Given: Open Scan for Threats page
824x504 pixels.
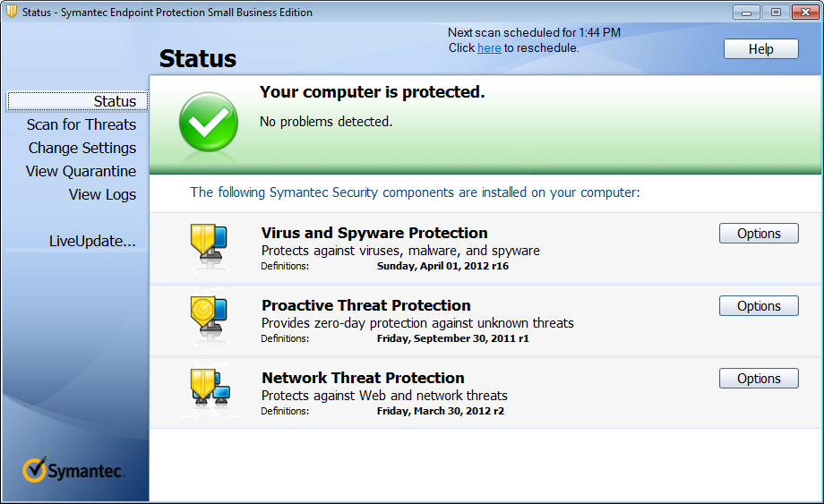Looking at the screenshot, I should coord(82,124).
